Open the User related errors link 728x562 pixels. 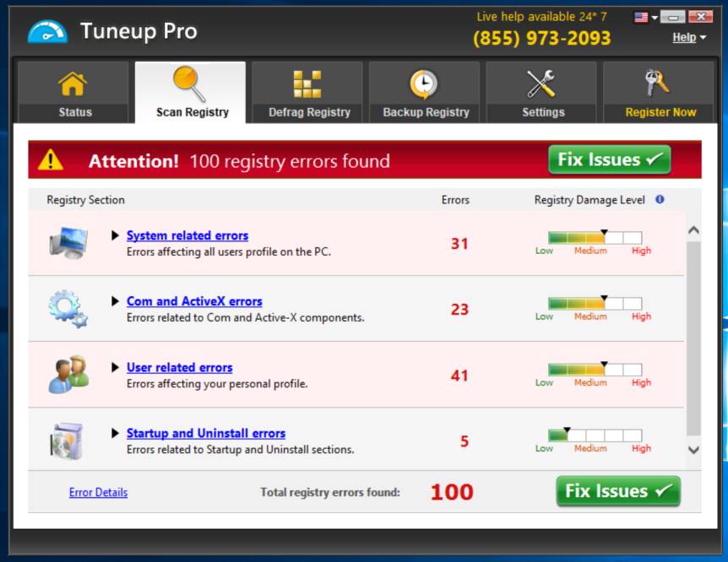point(180,367)
